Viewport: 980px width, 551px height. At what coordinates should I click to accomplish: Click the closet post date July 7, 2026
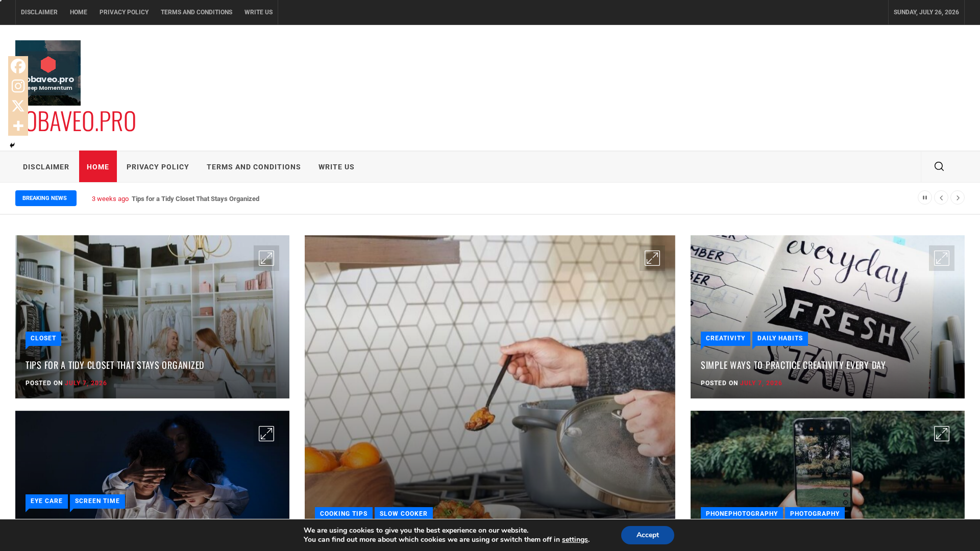coord(86,383)
